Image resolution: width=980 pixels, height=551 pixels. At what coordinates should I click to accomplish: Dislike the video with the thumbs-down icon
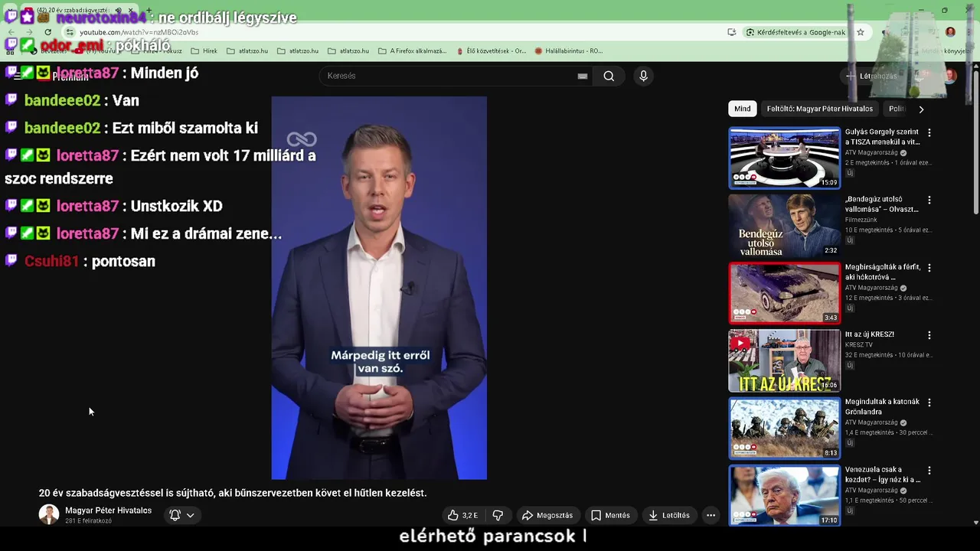tap(498, 515)
